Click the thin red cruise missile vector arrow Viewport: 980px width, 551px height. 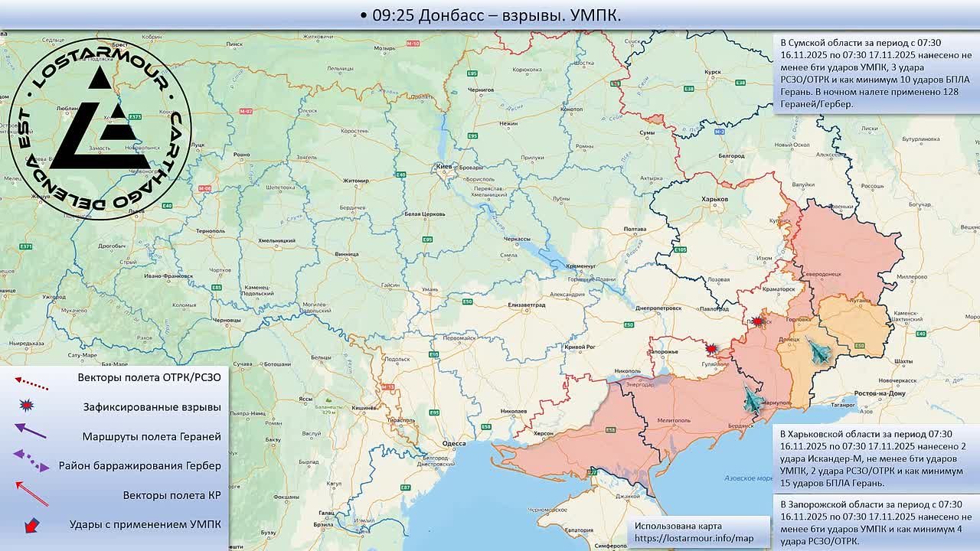[31, 494]
